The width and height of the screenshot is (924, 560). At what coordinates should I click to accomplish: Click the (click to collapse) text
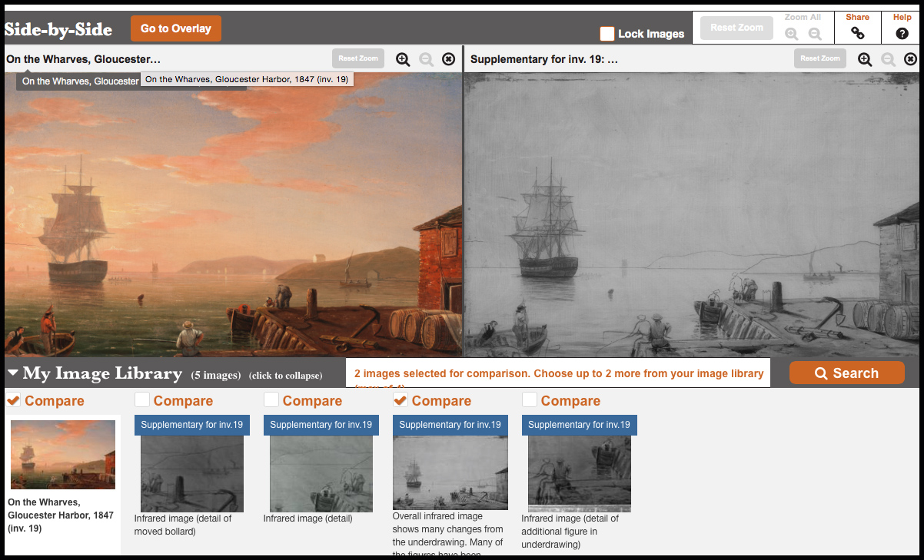coord(285,376)
